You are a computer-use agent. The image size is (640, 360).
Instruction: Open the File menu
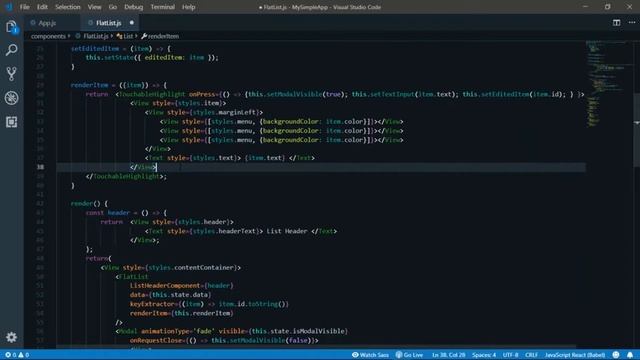click(x=24, y=7)
